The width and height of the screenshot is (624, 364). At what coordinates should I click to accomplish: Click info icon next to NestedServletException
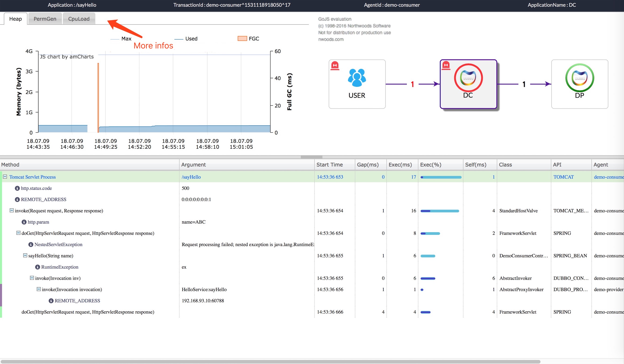pos(31,244)
